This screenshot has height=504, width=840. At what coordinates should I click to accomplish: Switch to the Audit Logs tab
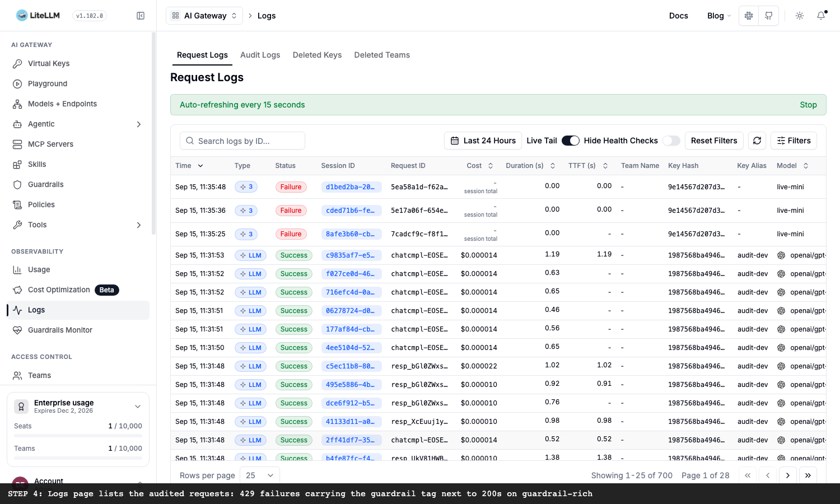coord(260,55)
